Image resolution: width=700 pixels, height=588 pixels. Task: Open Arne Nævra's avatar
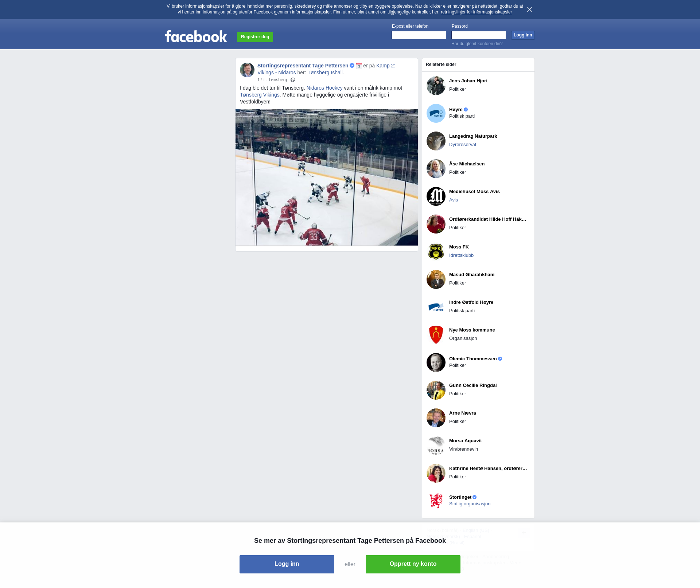(x=436, y=418)
